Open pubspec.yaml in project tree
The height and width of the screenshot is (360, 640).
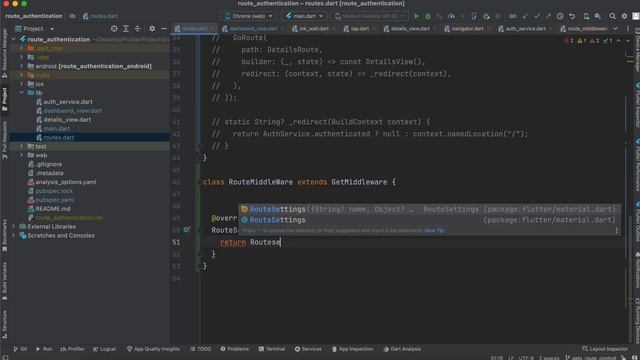tap(54, 200)
